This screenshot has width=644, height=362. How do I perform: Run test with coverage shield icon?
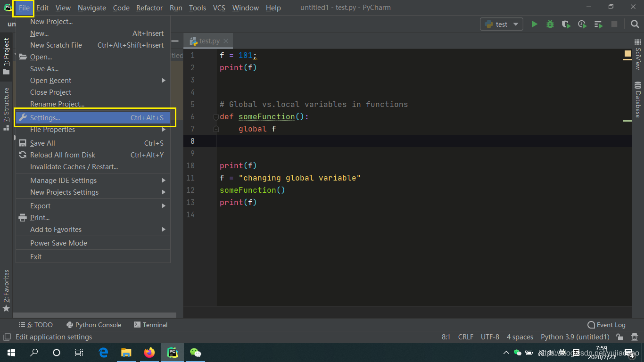566,24
